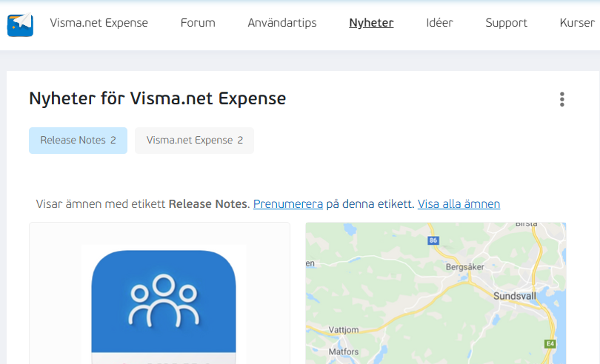Select the Nyheter nav item

pyautogui.click(x=371, y=23)
